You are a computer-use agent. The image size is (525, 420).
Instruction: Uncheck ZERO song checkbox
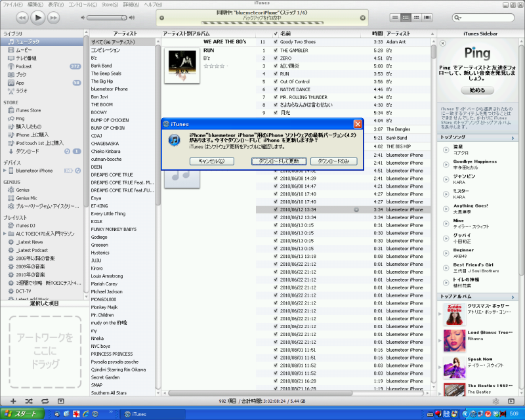276,58
